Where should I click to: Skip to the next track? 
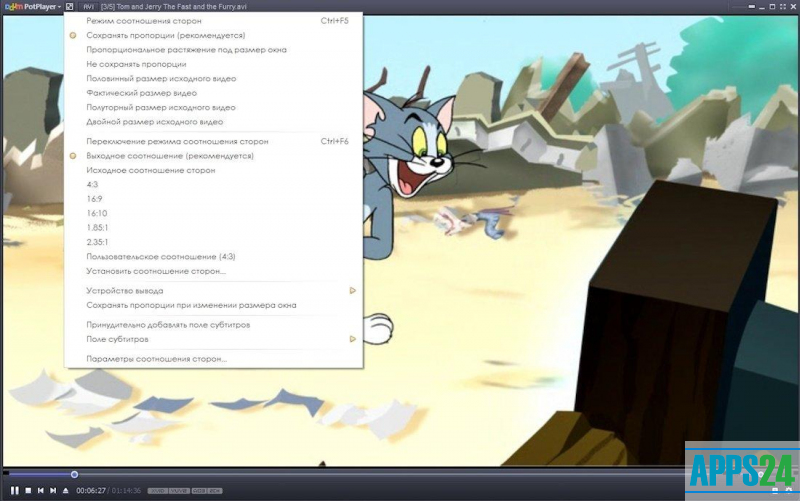click(x=53, y=490)
